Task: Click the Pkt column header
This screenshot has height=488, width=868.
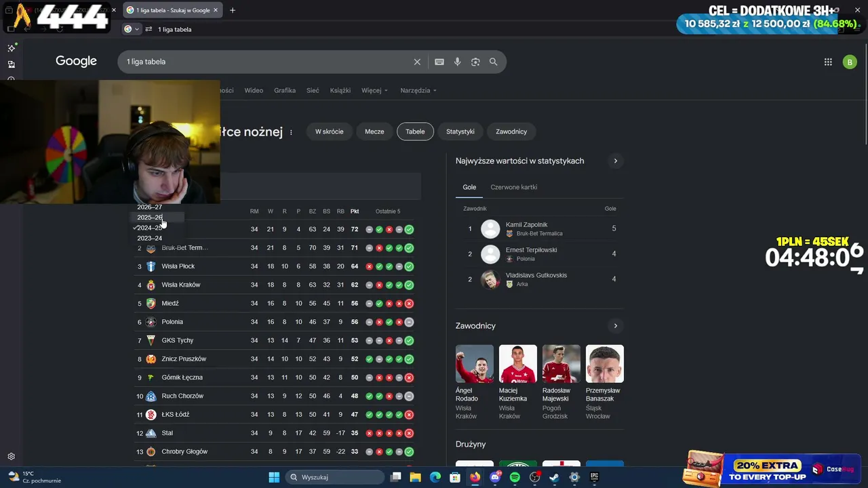Action: tap(355, 211)
